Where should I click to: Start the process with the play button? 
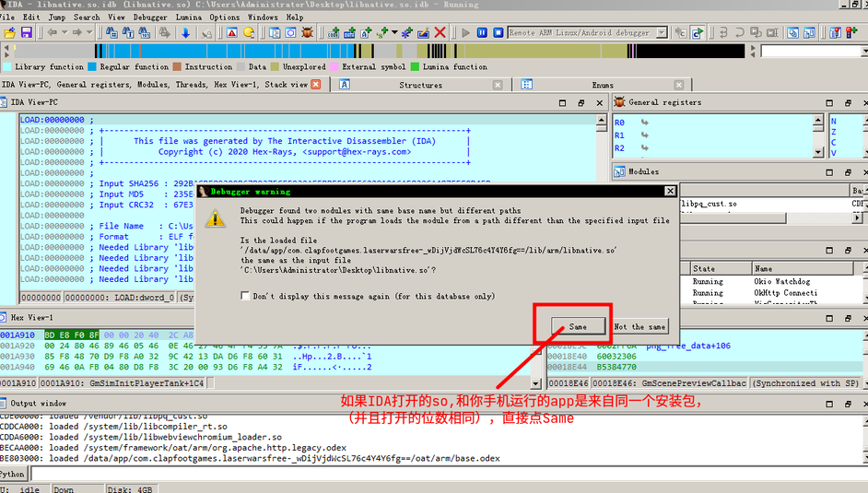(465, 33)
